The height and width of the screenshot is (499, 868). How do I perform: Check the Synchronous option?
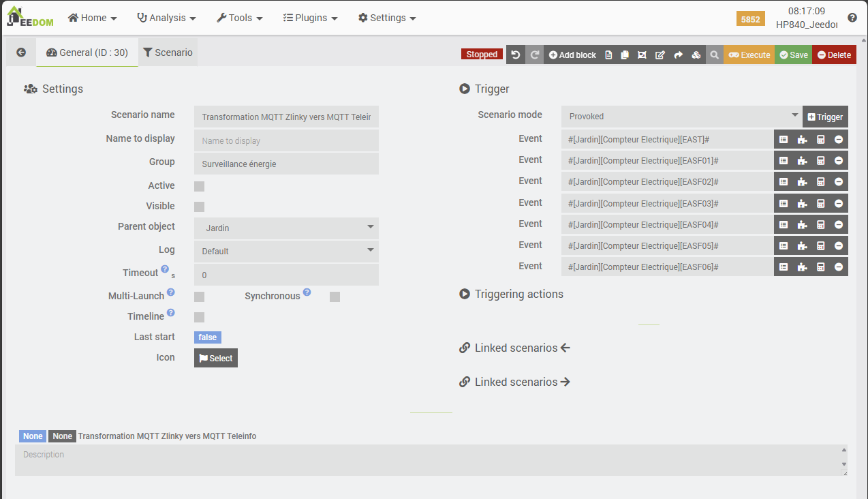(335, 297)
